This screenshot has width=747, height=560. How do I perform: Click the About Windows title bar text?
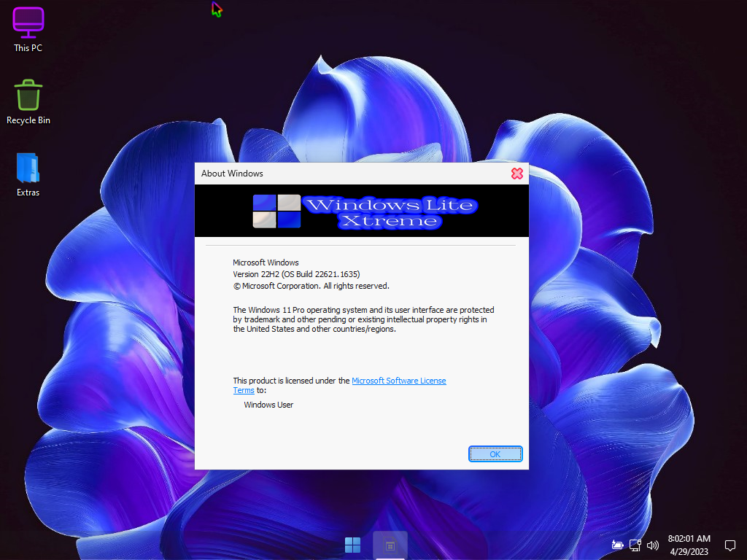point(232,174)
